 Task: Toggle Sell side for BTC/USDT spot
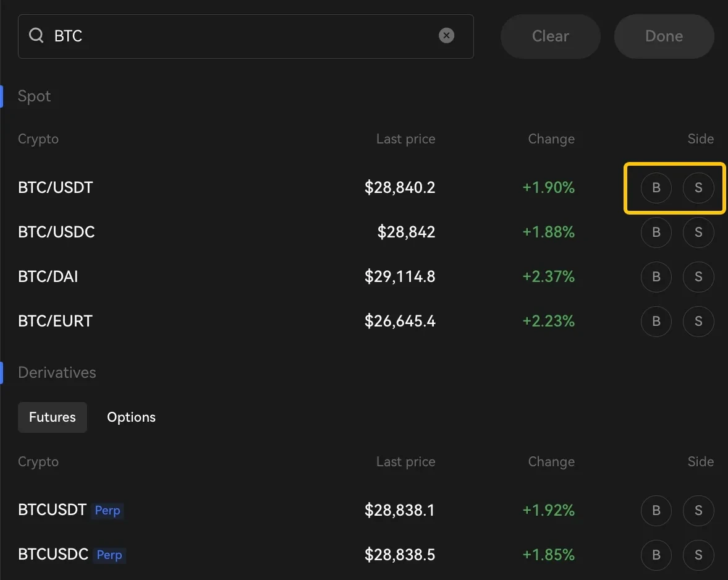(x=698, y=187)
